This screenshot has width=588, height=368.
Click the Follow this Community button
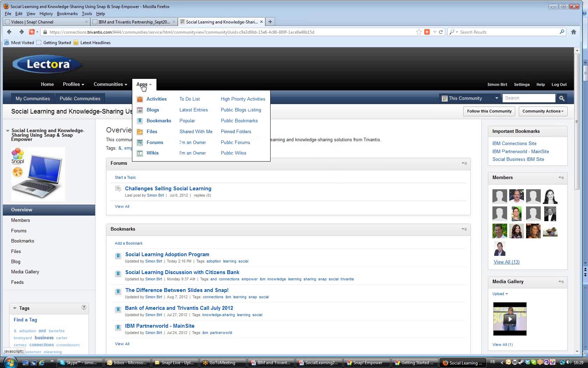point(489,111)
